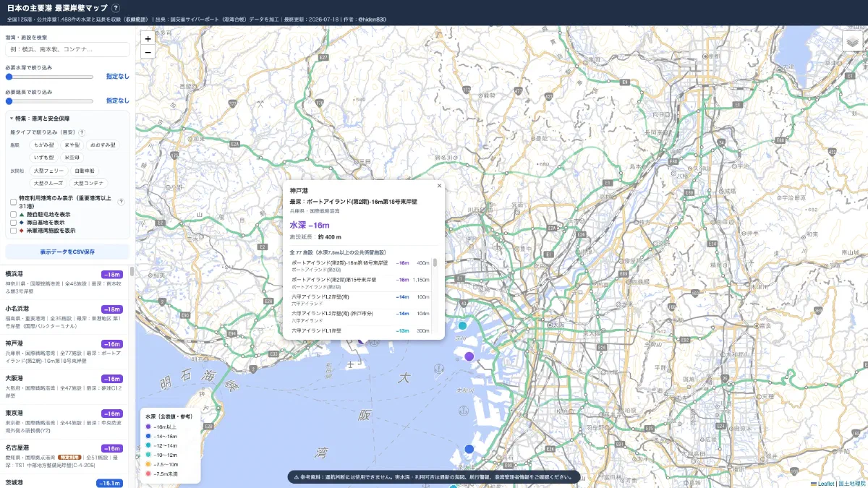Click the blue port marker in southern Osaka Bay

(469, 449)
